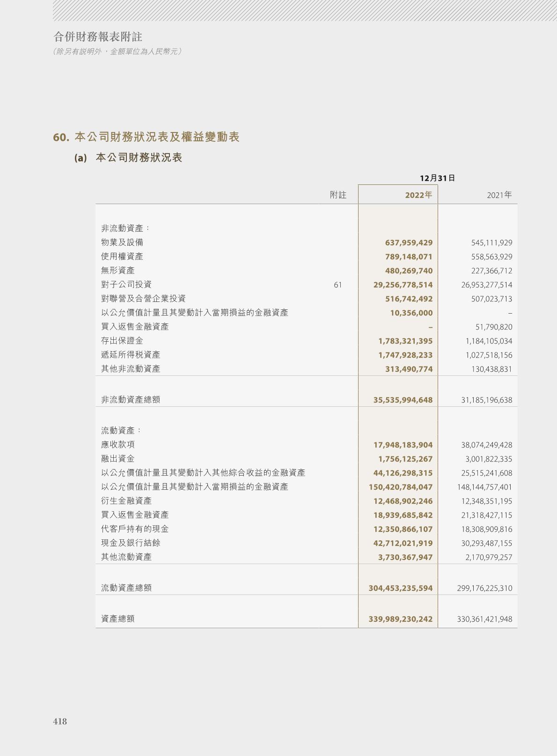Screen dimensions: 557x756
Task: Click the section heading 60. 本公司財務狀況表及權益變動表
Action: pyautogui.click(x=146, y=137)
